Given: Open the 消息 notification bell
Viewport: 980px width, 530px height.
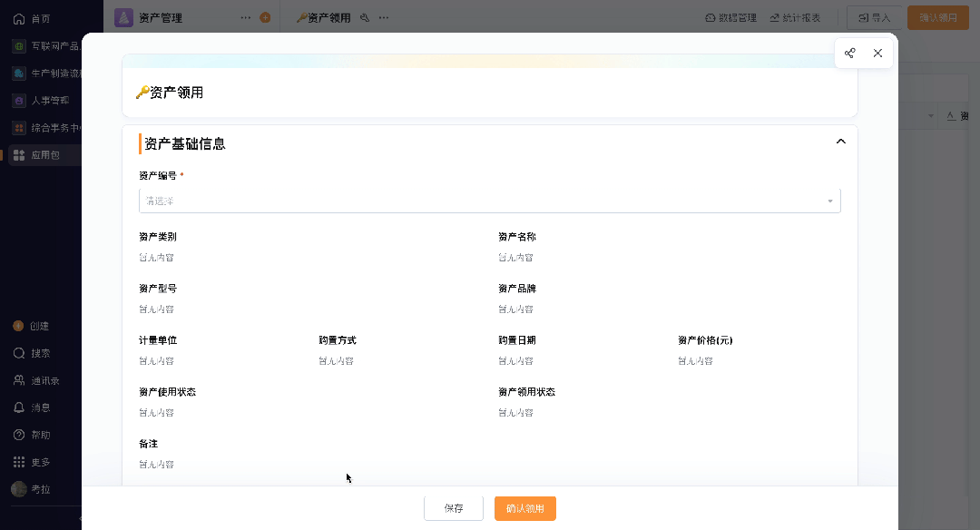Looking at the screenshot, I should click(x=19, y=407).
